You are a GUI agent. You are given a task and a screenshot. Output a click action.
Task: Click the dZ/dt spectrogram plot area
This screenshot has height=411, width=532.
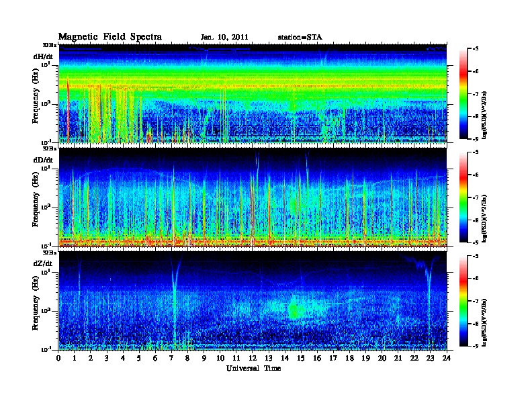(253, 300)
